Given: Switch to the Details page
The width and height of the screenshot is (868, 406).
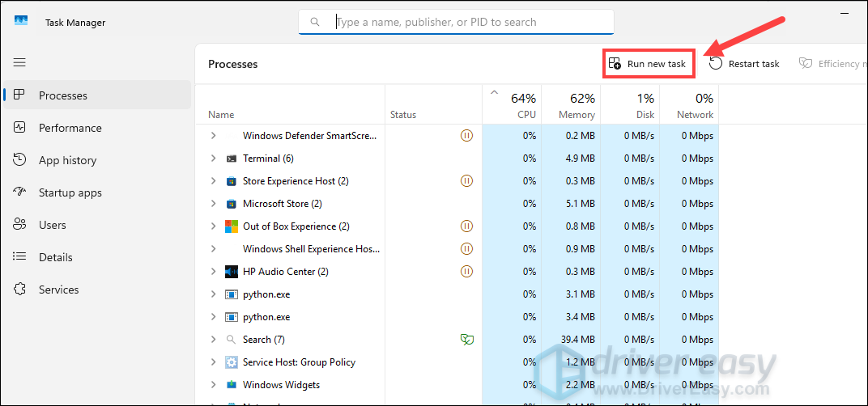Looking at the screenshot, I should [97, 257].
